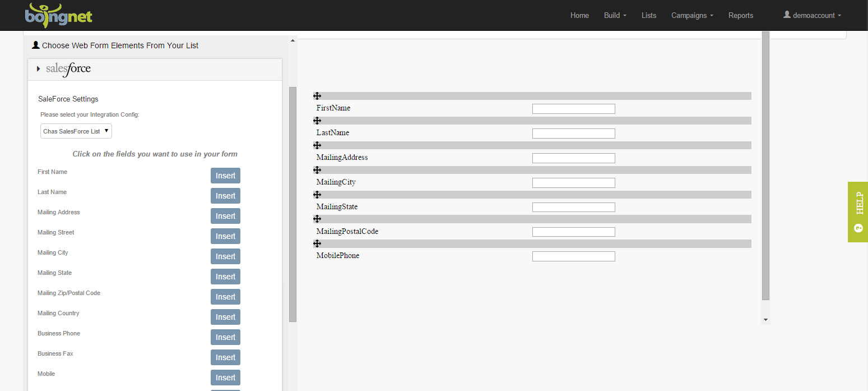Click the LastName text input
This screenshot has height=391, width=868.
click(573, 134)
